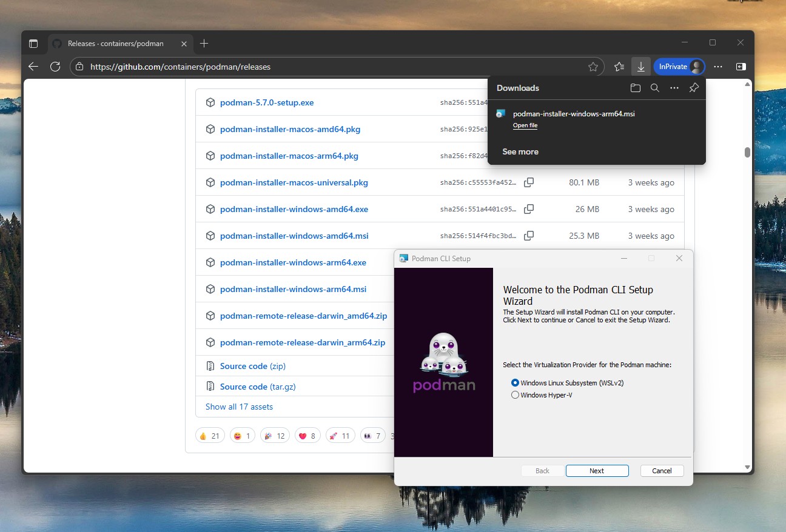Toggle the eyes reaction (7)
Image resolution: width=786 pixels, height=532 pixels.
tap(373, 436)
